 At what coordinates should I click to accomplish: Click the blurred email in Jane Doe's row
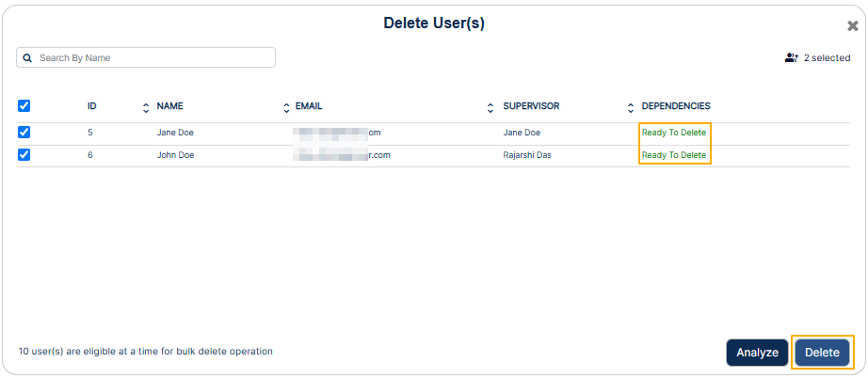pyautogui.click(x=337, y=133)
